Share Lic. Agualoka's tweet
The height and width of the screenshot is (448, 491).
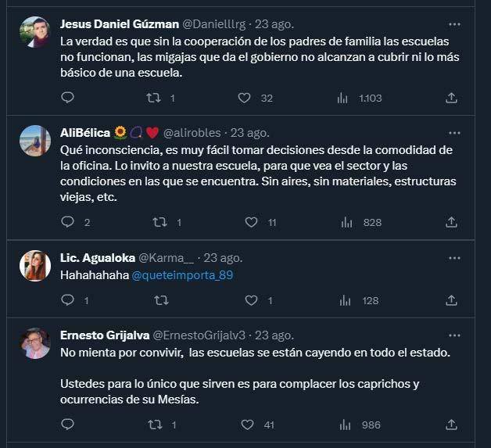coord(451,300)
